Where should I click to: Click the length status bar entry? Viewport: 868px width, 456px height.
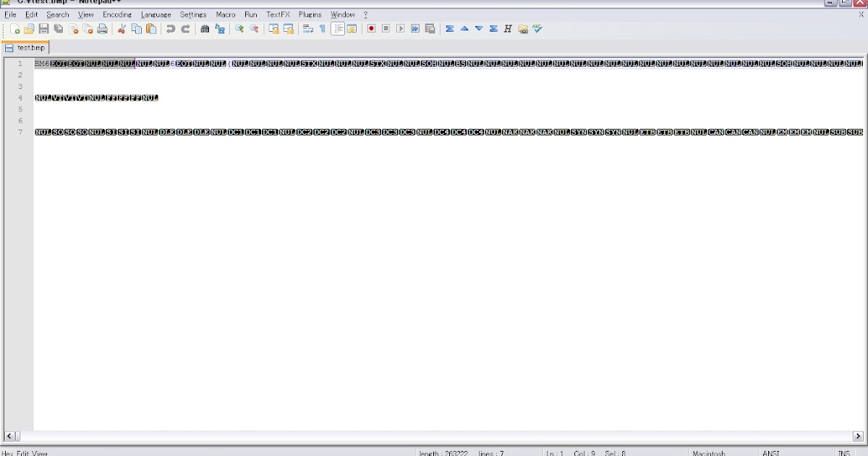tap(443, 453)
